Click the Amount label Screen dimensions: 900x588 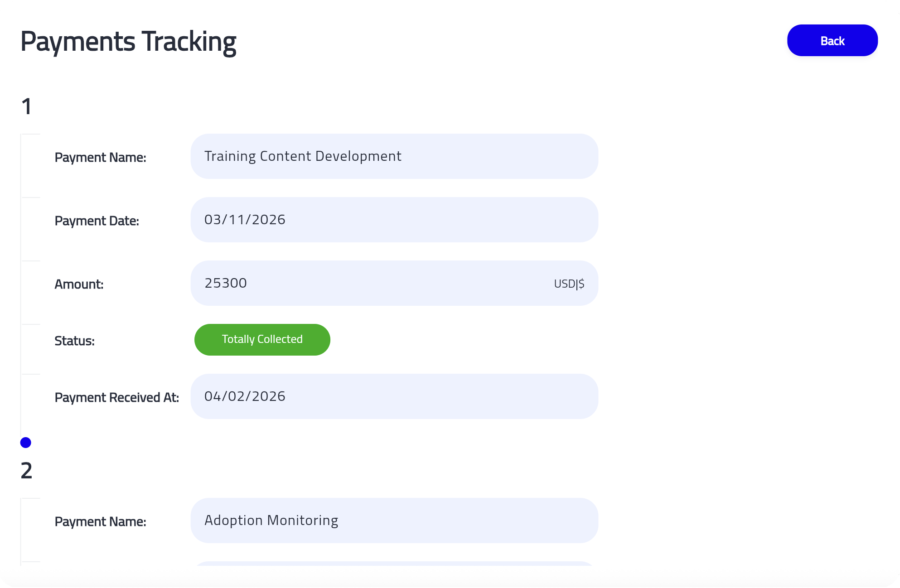(x=79, y=284)
